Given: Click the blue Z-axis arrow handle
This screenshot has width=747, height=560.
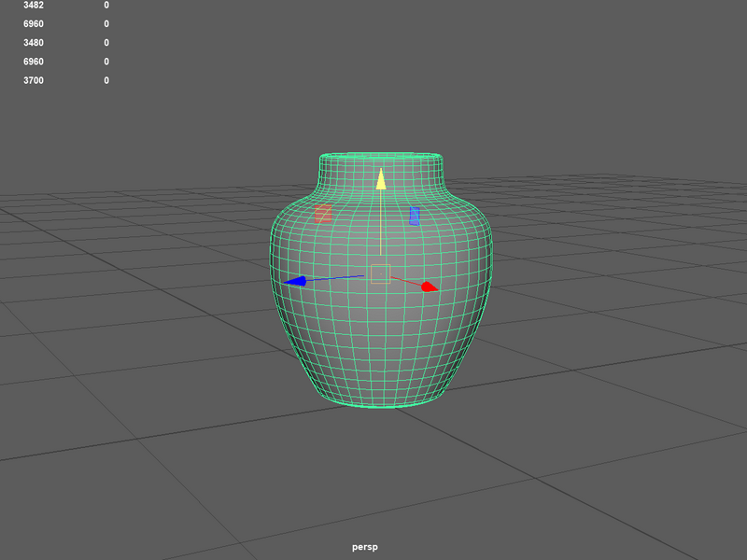Looking at the screenshot, I should 295,282.
